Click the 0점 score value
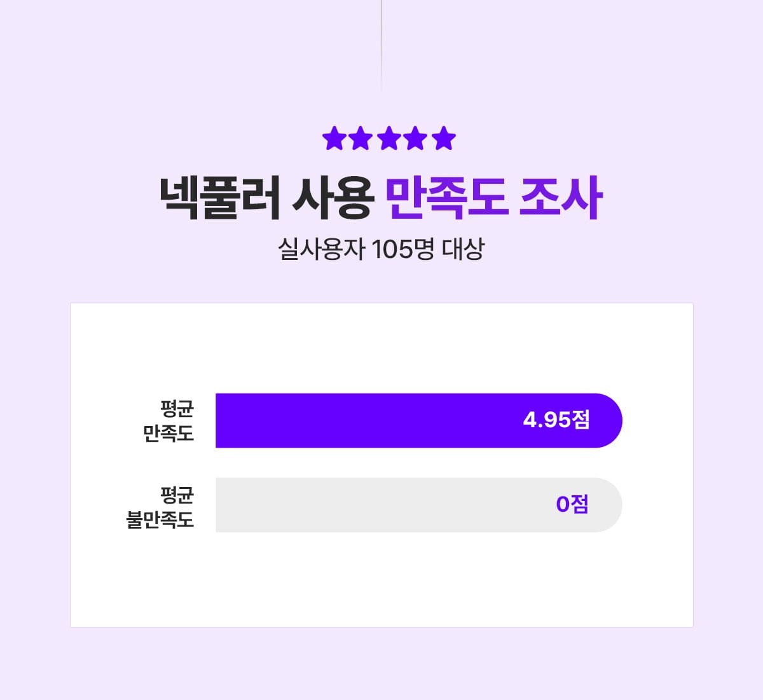Image resolution: width=763 pixels, height=700 pixels. tap(572, 504)
